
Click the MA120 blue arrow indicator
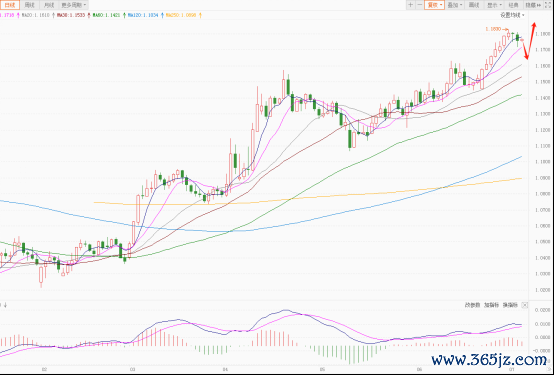pyautogui.click(x=163, y=15)
